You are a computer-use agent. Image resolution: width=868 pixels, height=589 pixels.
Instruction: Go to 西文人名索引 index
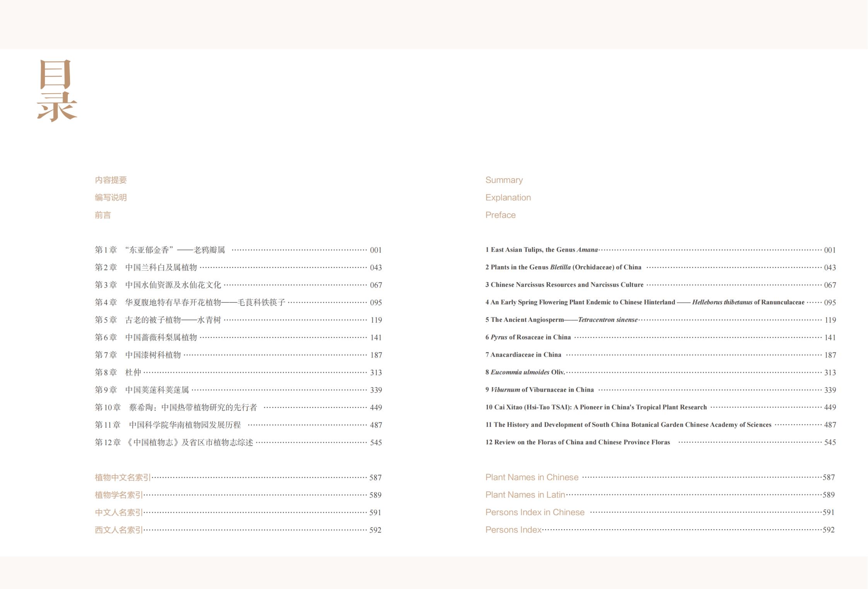click(x=119, y=530)
